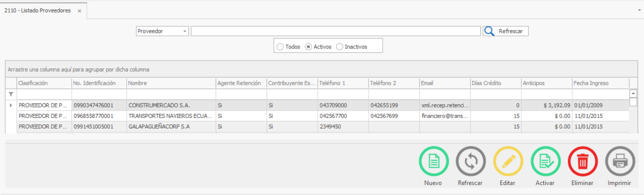Select the Todos radio button
644x195 pixels.
click(x=280, y=47)
